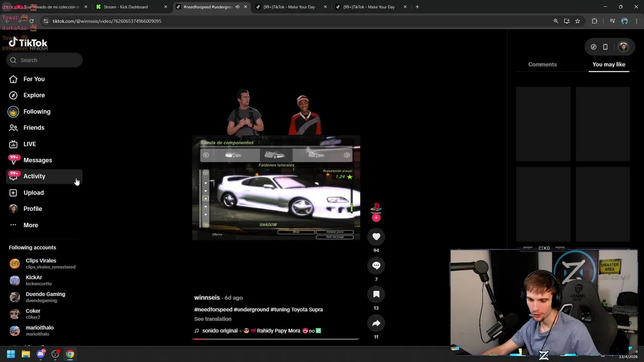The height and width of the screenshot is (362, 644).
Task: Like the video with heart icon
Action: pos(376,236)
